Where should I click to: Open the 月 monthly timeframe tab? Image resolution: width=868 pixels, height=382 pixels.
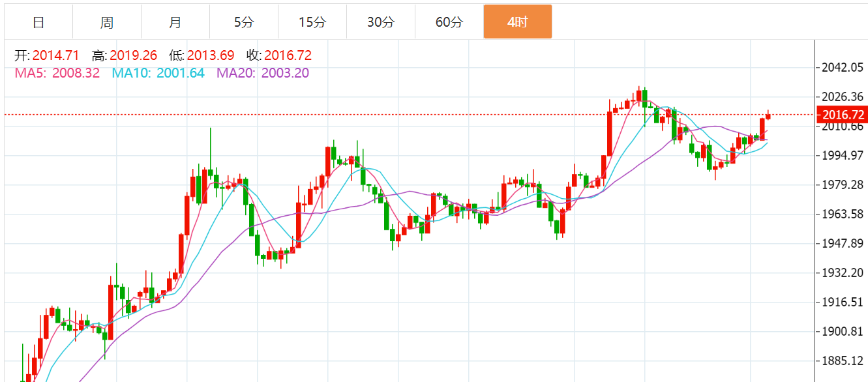point(175,22)
